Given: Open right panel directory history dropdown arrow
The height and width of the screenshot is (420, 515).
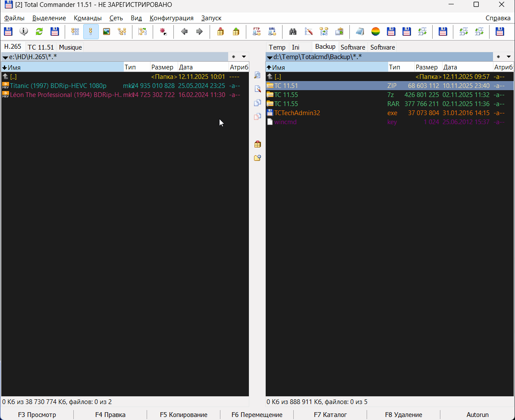Looking at the screenshot, I should click(x=509, y=57).
